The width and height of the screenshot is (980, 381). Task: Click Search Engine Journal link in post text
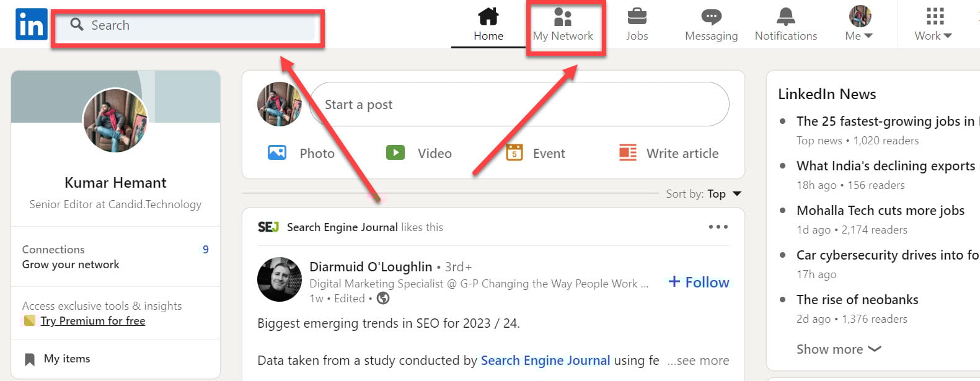point(545,361)
